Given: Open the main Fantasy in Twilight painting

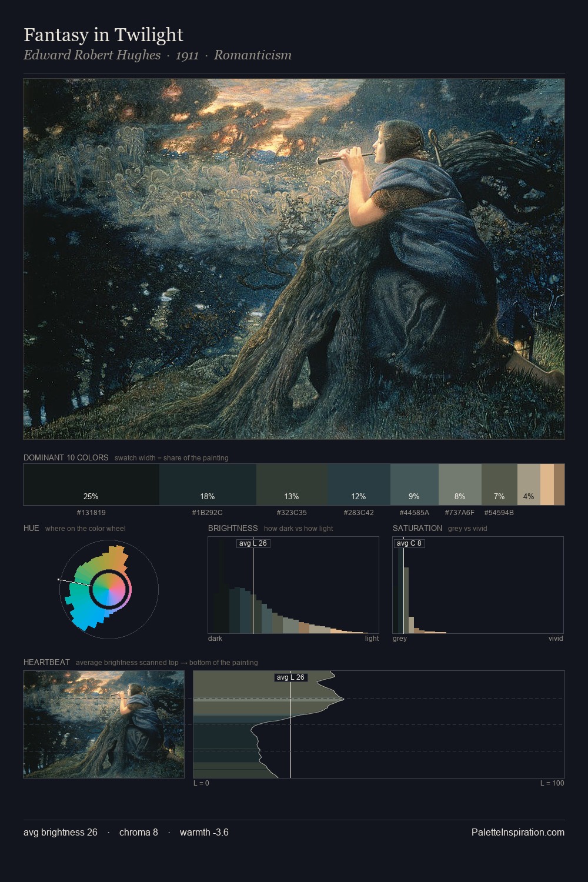Looking at the screenshot, I should [294, 259].
